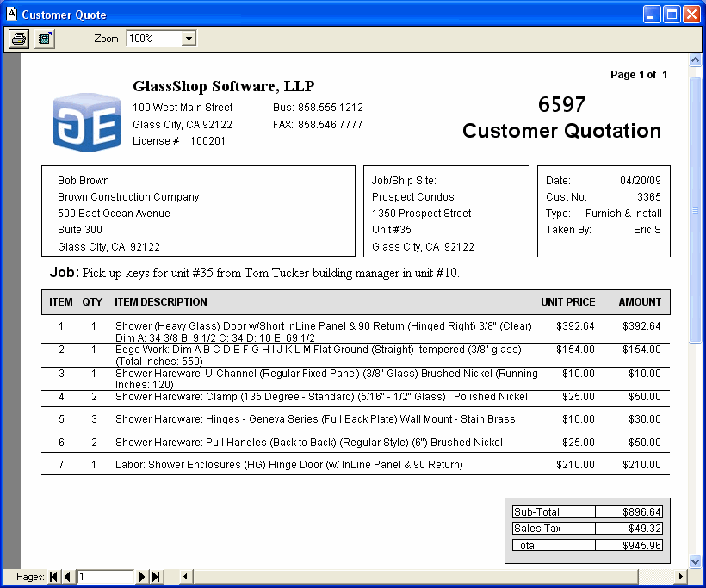The height and width of the screenshot is (588, 706).
Task: Click the Print icon in the toolbar
Action: point(18,39)
